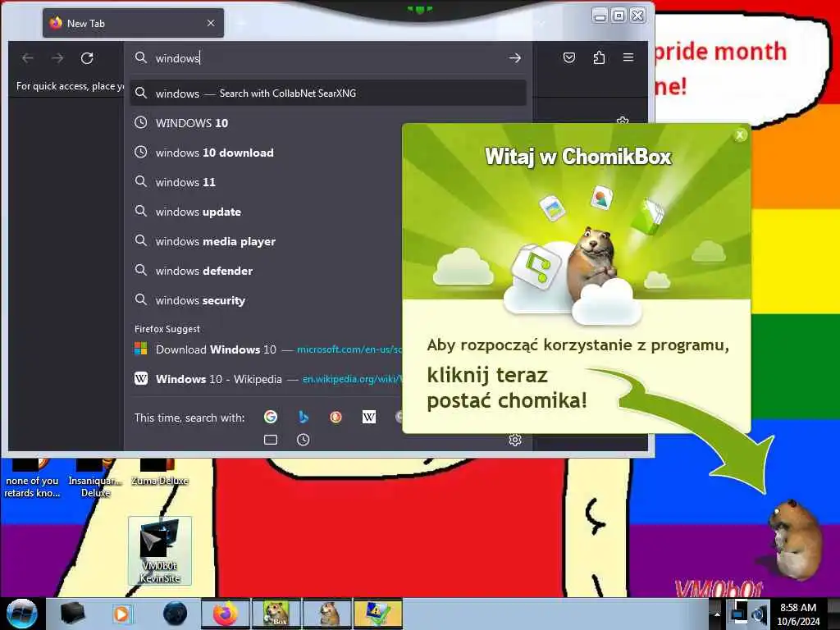Minimize the Firefox window
840x630 pixels.
coord(600,16)
